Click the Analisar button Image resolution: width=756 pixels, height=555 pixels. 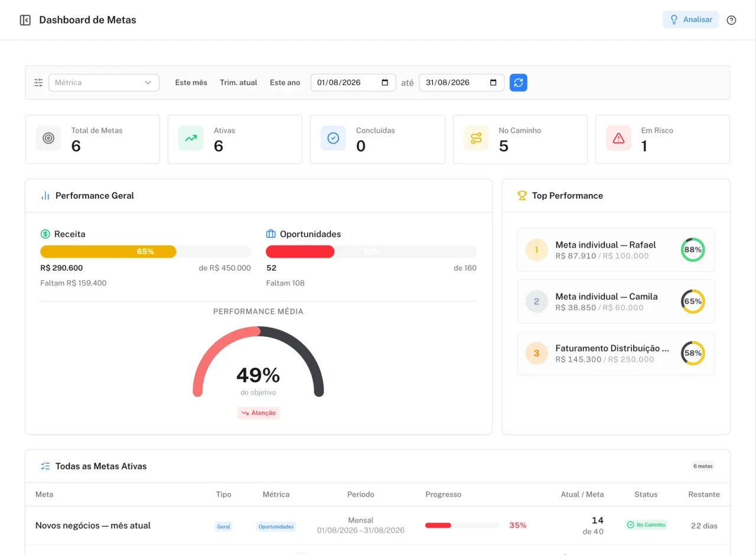tap(690, 20)
